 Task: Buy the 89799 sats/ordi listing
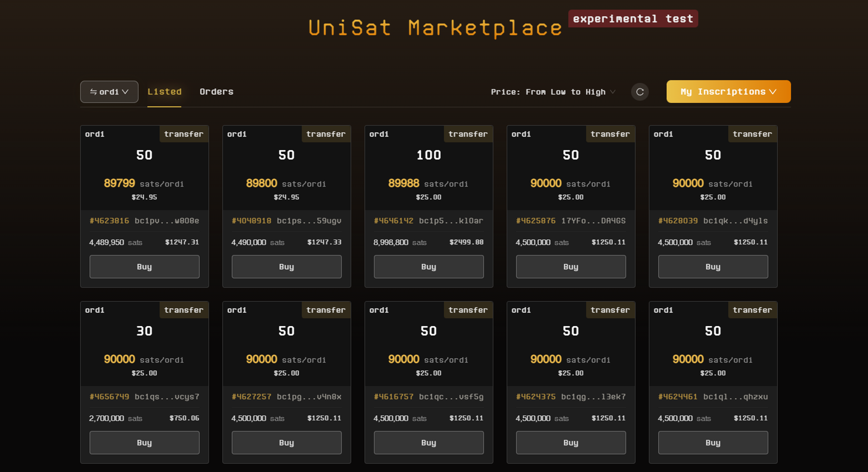coord(144,266)
